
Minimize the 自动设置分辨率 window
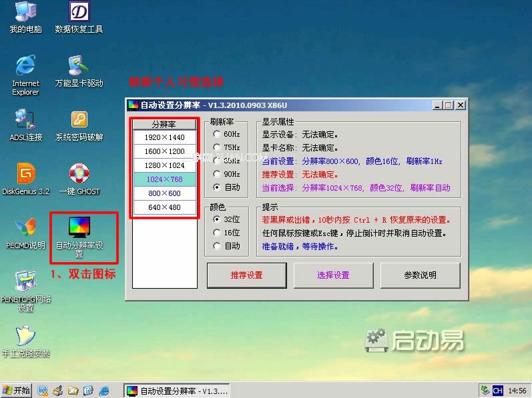coord(437,105)
